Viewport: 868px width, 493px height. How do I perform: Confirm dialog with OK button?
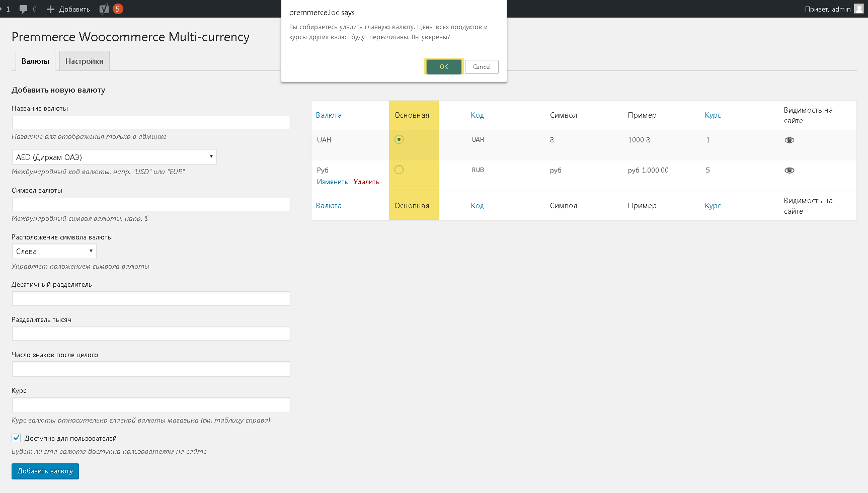[444, 67]
